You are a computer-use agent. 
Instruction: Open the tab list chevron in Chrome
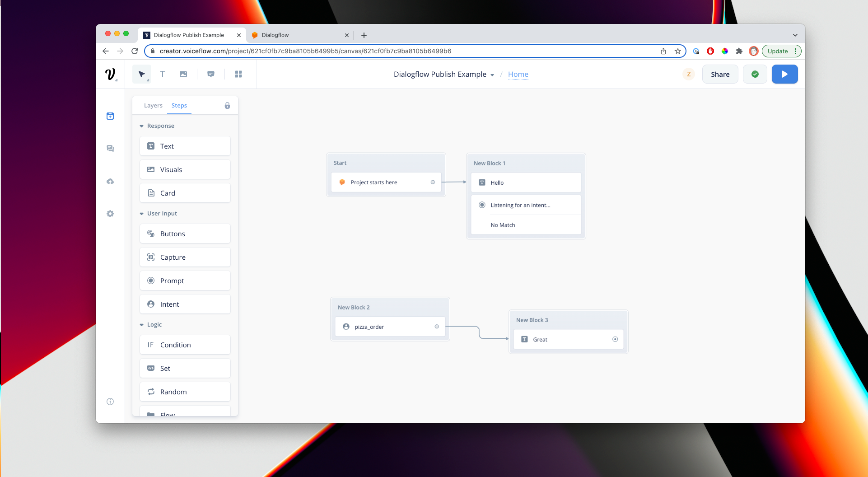[795, 35]
